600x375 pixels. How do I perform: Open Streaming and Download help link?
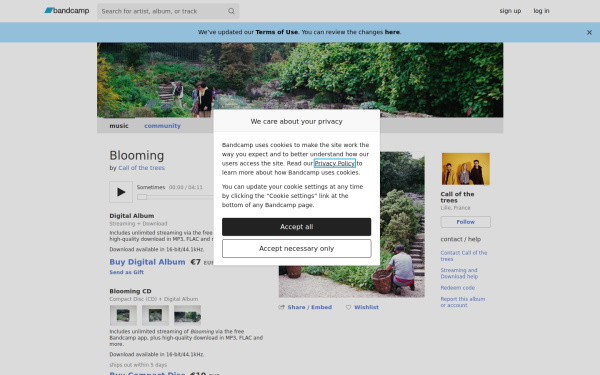click(x=459, y=273)
